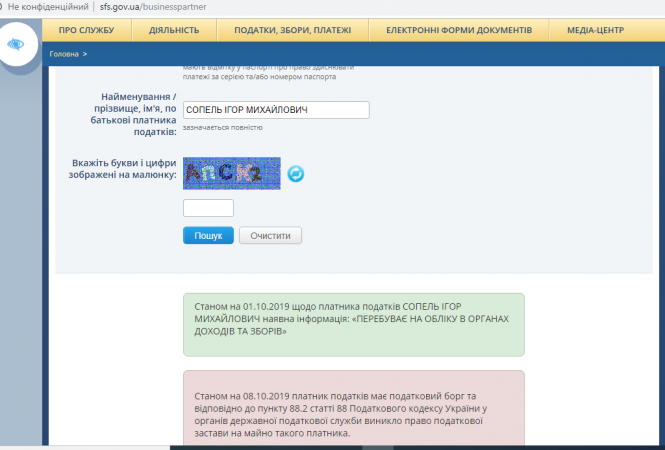The height and width of the screenshot is (450, 665).
Task: Click the captcha code input box
Action: [208, 208]
